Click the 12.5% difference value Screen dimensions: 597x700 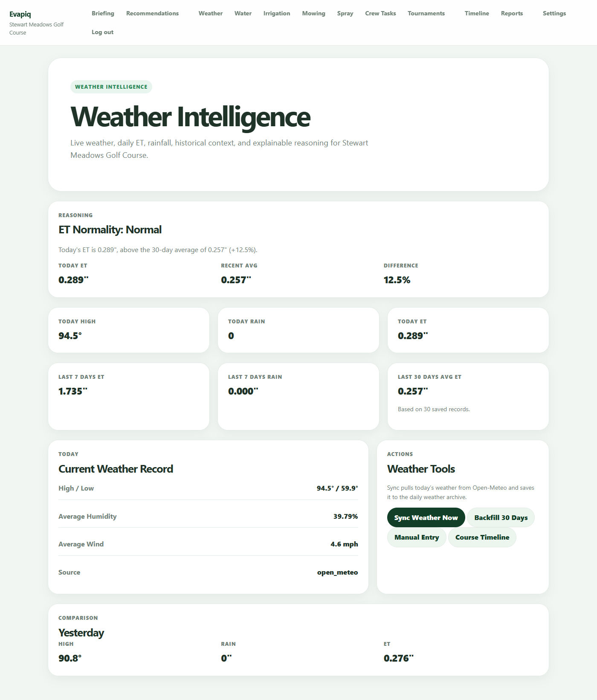point(397,280)
